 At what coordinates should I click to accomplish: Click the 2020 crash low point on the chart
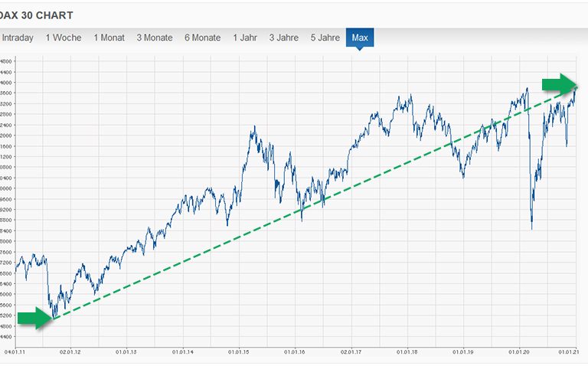[531, 228]
